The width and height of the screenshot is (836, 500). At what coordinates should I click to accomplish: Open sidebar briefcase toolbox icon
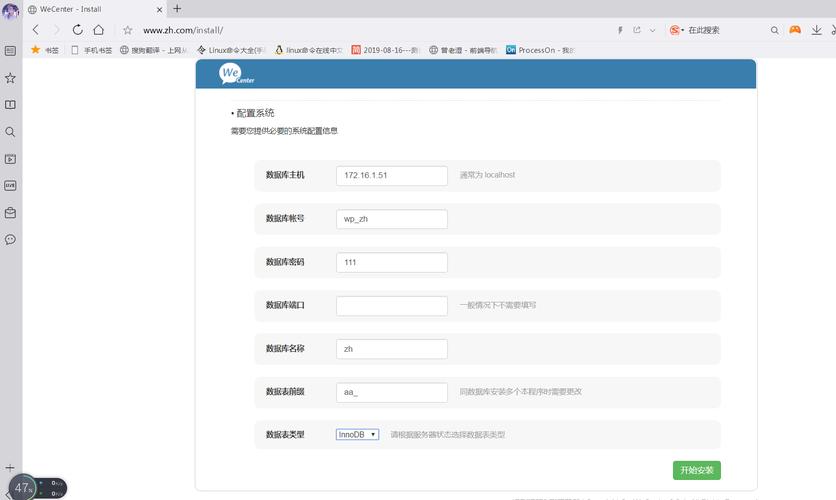(x=10, y=213)
